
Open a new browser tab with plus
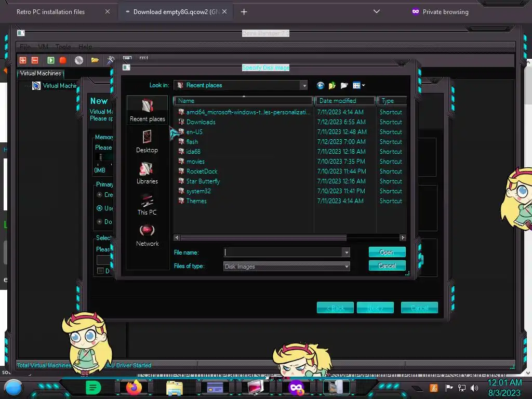coord(244,12)
